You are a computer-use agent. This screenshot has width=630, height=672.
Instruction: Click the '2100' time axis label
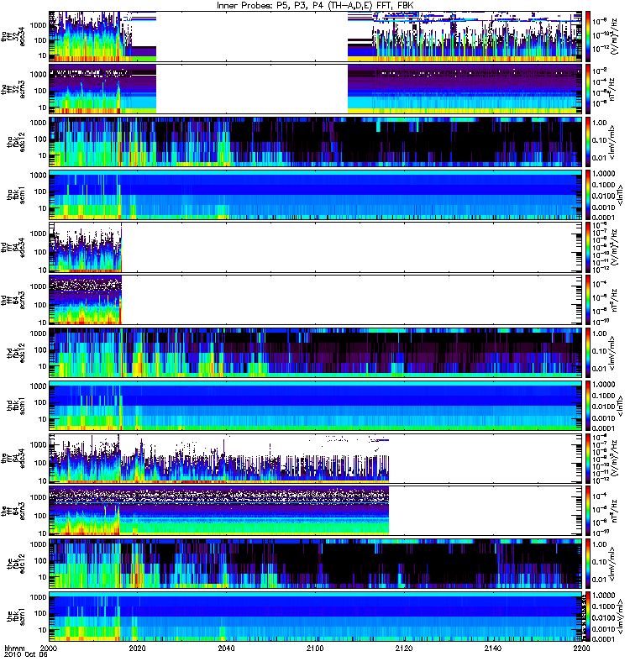point(315,648)
